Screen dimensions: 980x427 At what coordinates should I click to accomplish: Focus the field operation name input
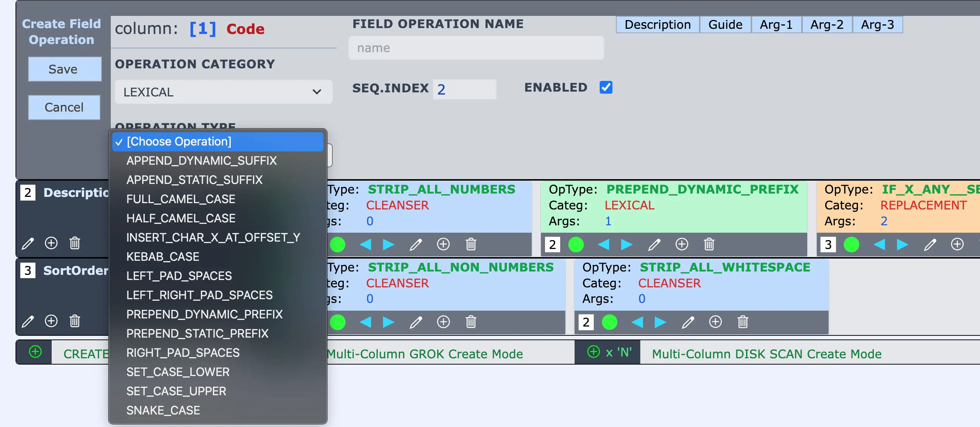[x=476, y=48]
